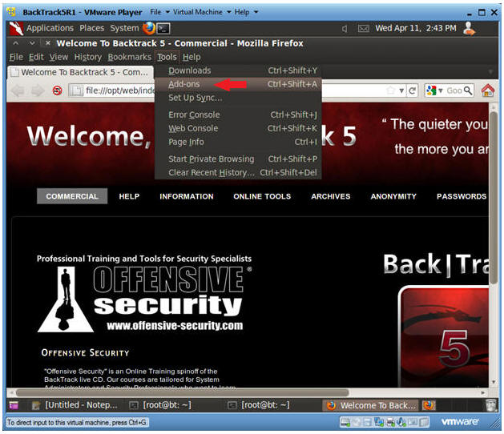The width and height of the screenshot is (504, 434).
Task: Select Start Private Browsing
Action: coord(238,159)
